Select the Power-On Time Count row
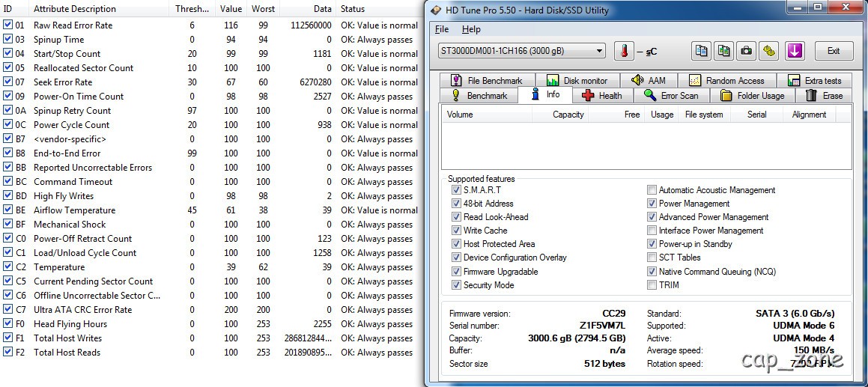This screenshot has height=387, width=868. (210, 97)
